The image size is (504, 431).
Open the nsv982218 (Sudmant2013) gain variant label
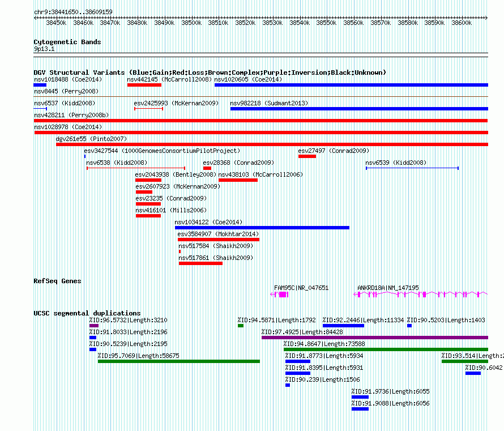tap(269, 103)
